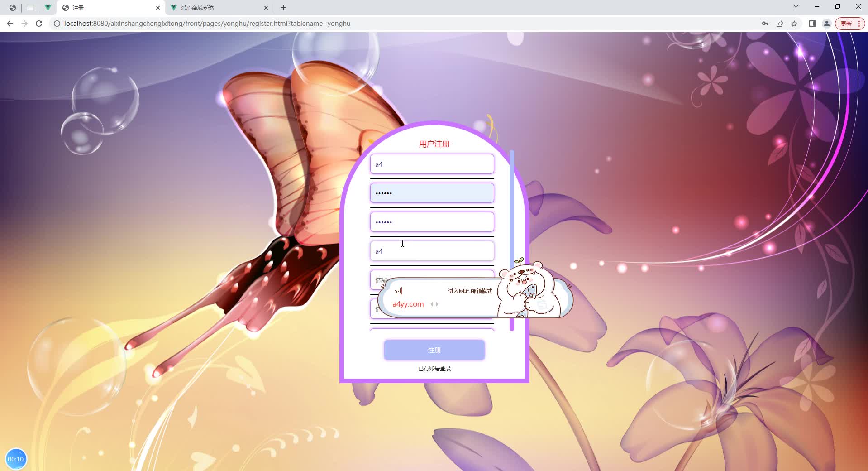
Task: Click the 00:10 recording timer circle
Action: point(16,459)
